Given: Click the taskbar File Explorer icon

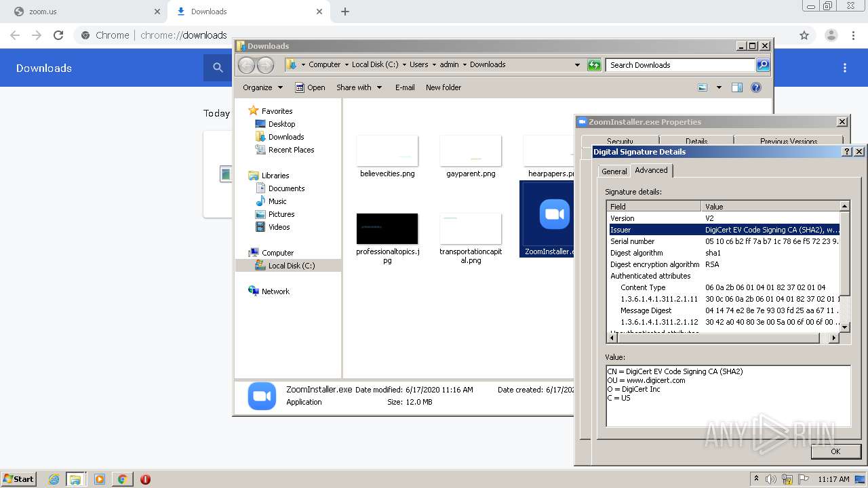Looking at the screenshot, I should [x=75, y=479].
